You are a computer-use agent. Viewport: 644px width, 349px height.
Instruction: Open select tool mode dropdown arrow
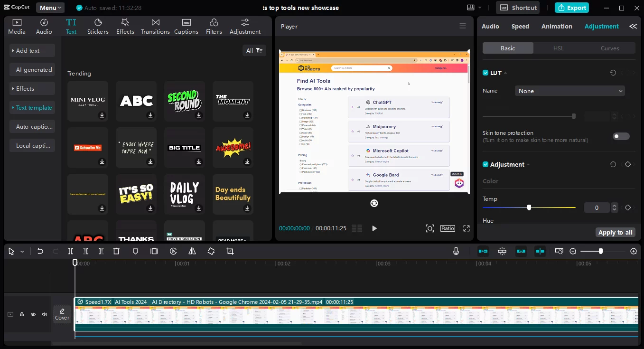[x=22, y=252]
